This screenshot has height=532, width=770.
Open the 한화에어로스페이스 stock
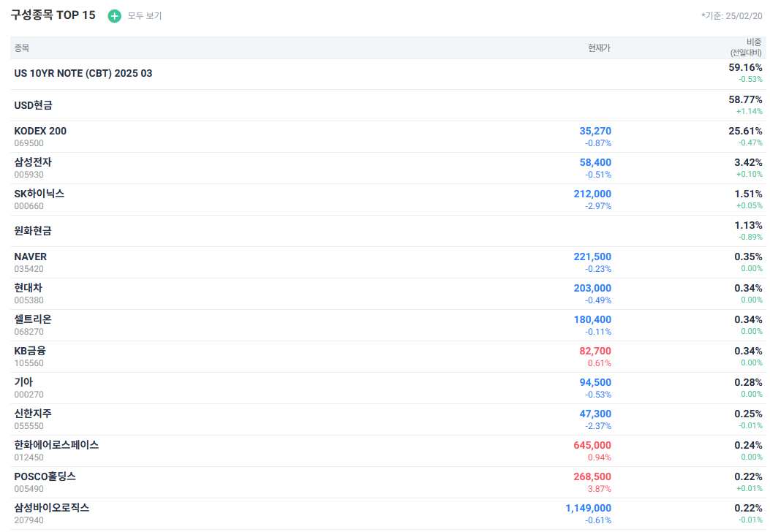(56, 445)
